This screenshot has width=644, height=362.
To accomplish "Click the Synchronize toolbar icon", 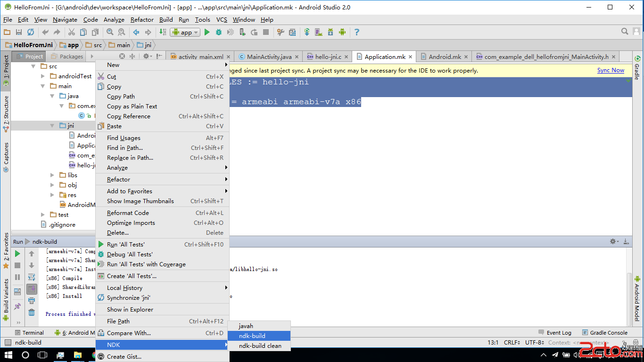I will [x=31, y=32].
